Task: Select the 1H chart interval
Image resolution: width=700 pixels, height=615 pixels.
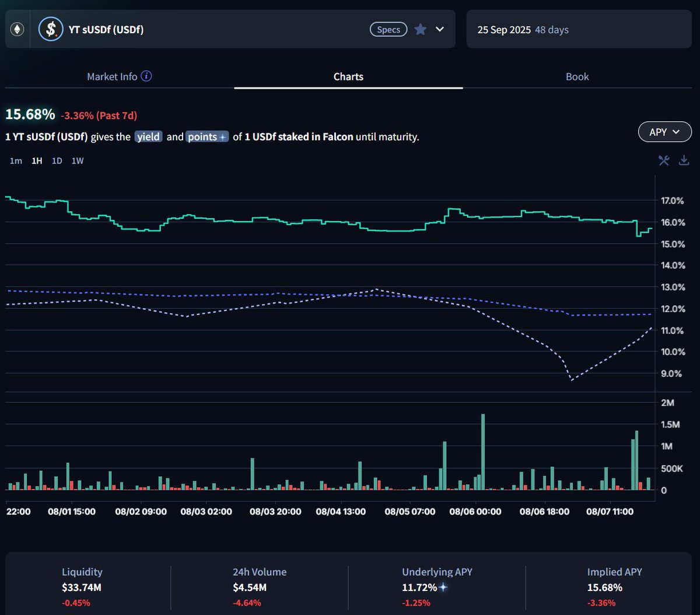Action: click(x=37, y=160)
